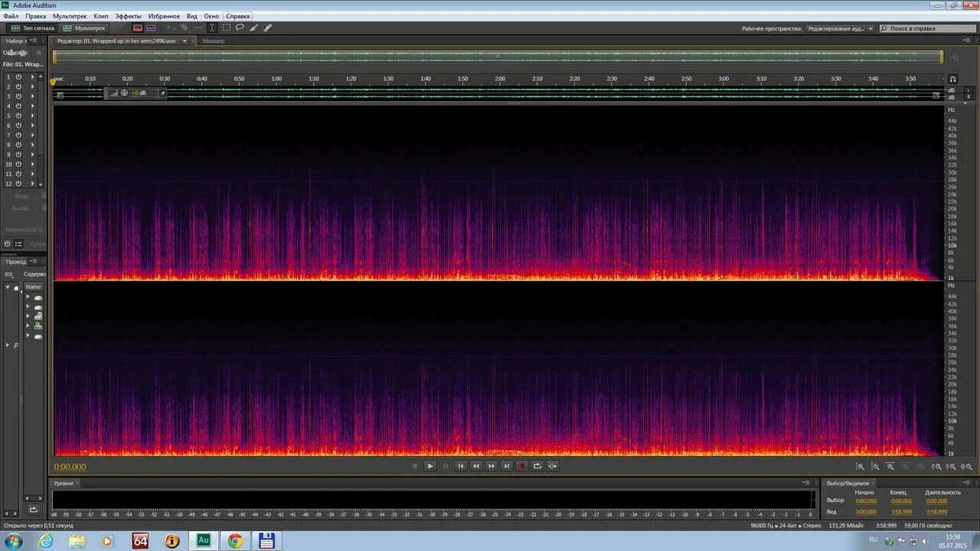This screenshot has height=551, width=980.
Task: Open the editor file dropdown for Wrapped up in her arms
Action: point(185,41)
